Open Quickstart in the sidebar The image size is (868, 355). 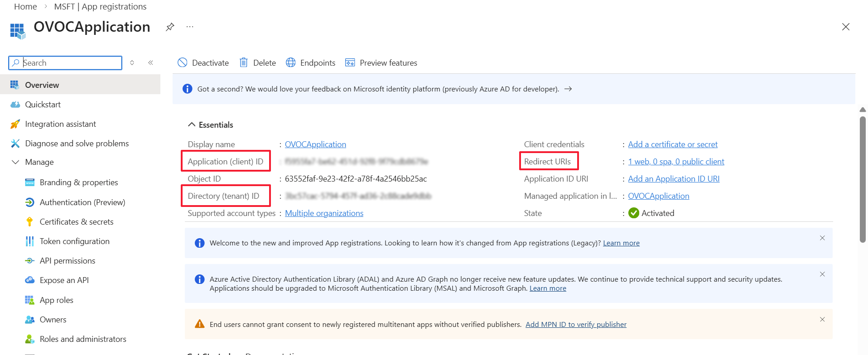[43, 105]
